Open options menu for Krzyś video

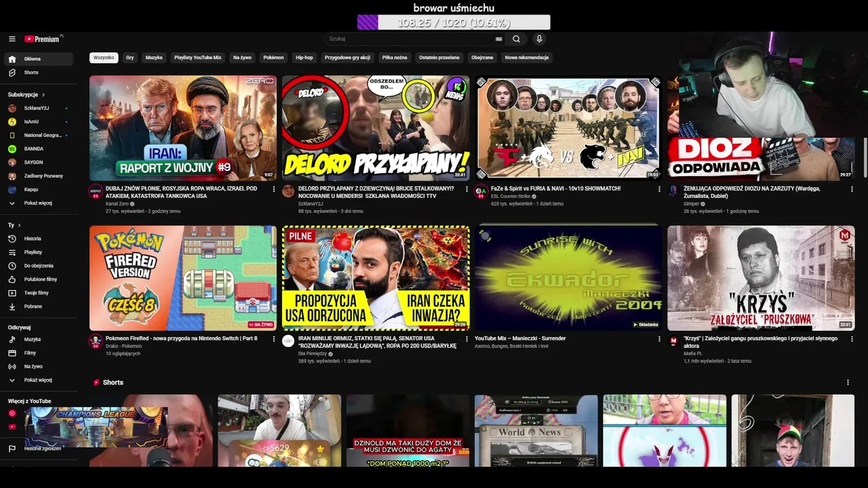point(852,339)
